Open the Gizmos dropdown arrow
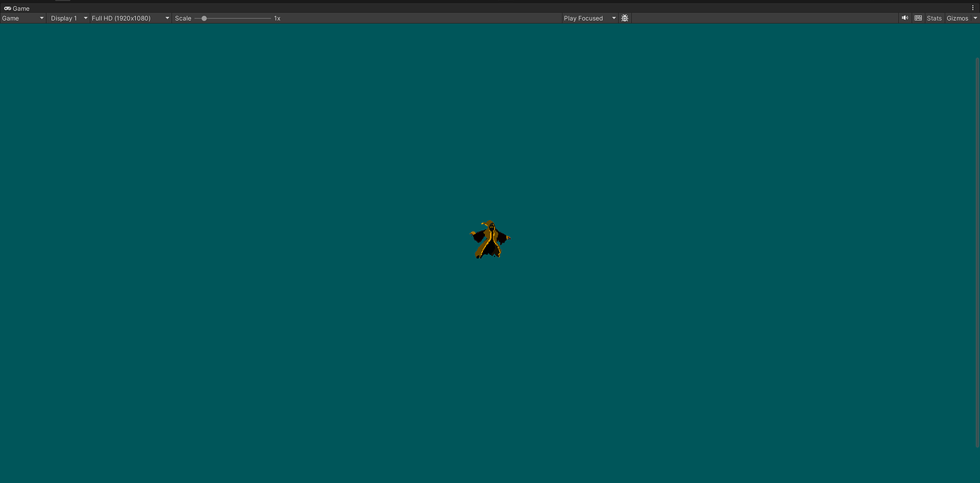Image resolution: width=980 pixels, height=483 pixels. click(974, 18)
